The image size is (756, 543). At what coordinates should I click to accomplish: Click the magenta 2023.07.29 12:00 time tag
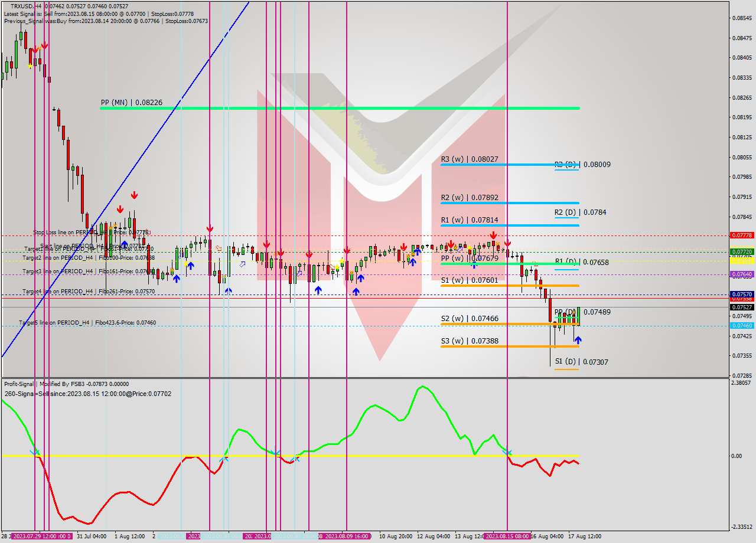click(42, 537)
